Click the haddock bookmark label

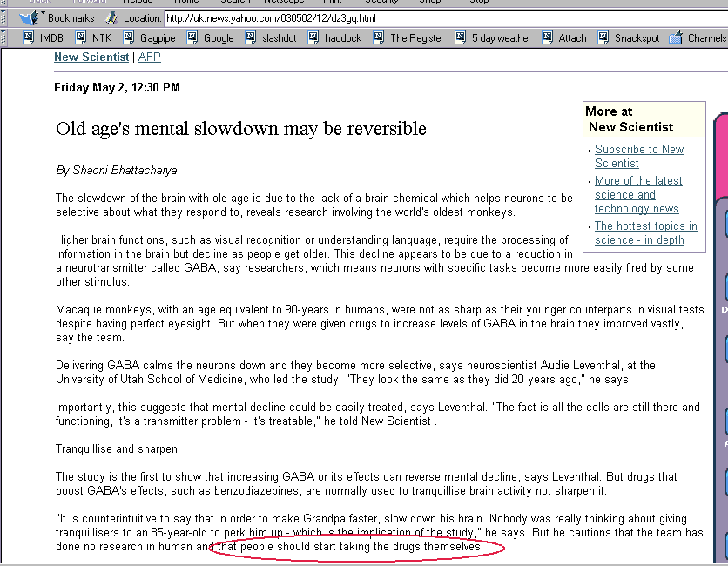343,38
